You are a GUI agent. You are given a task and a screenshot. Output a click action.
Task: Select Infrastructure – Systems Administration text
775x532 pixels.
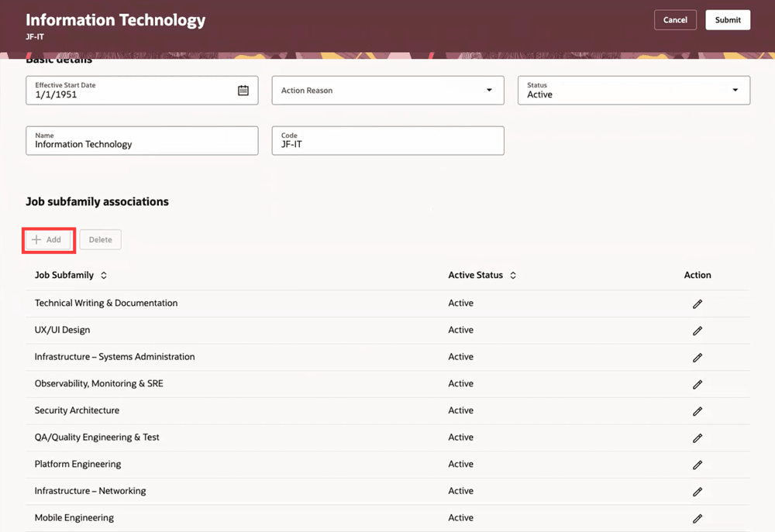tap(115, 357)
